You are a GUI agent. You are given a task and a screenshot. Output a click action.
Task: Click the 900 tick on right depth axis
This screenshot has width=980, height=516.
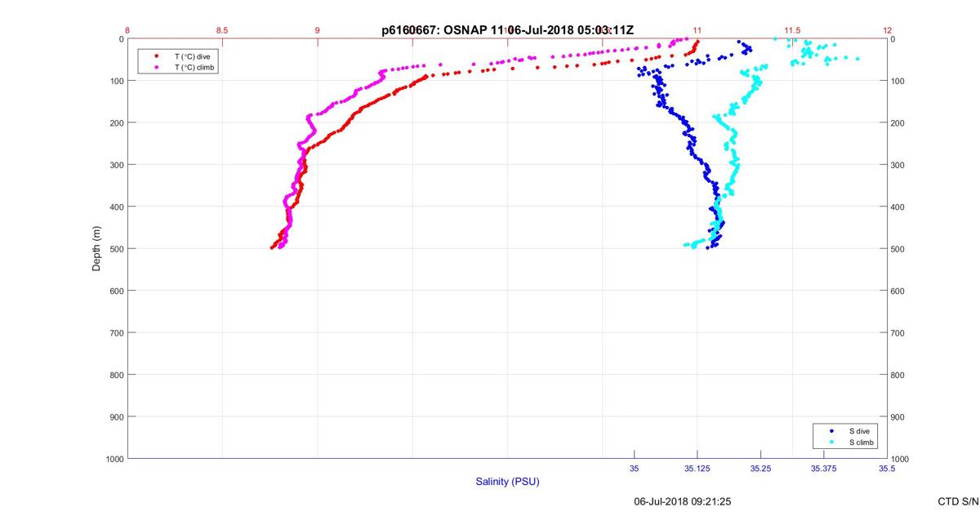(898, 417)
